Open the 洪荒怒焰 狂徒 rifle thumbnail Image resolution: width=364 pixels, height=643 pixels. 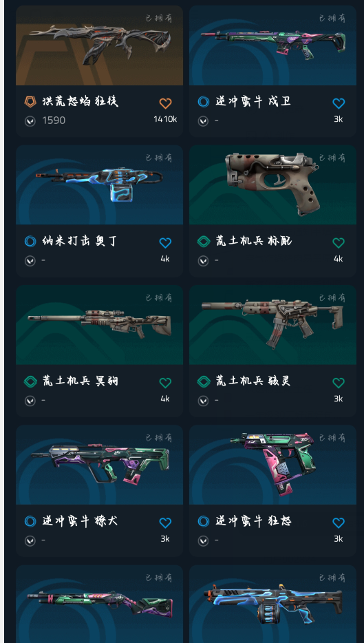click(x=100, y=45)
